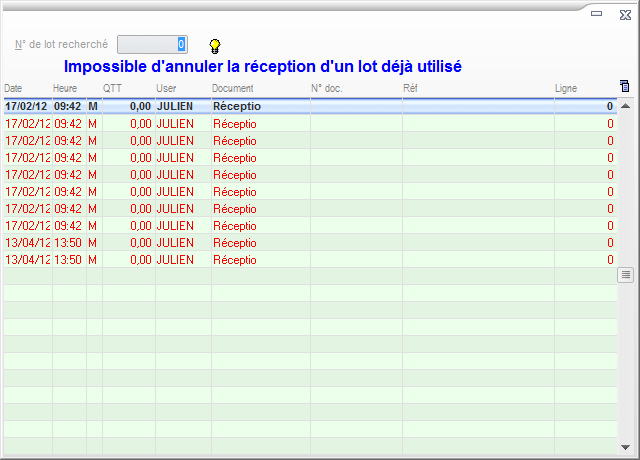
Task: Click the grid options icon above scrollbar
Action: point(625,87)
